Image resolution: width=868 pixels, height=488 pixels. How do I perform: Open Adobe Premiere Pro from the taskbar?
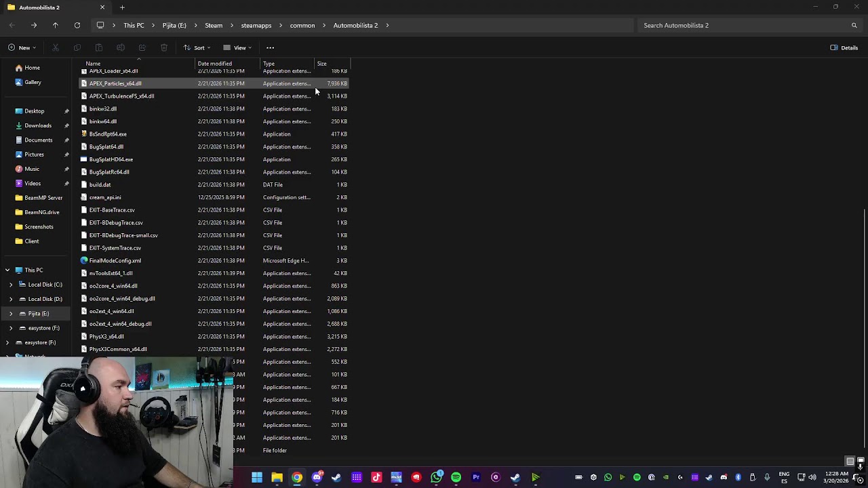point(476,477)
